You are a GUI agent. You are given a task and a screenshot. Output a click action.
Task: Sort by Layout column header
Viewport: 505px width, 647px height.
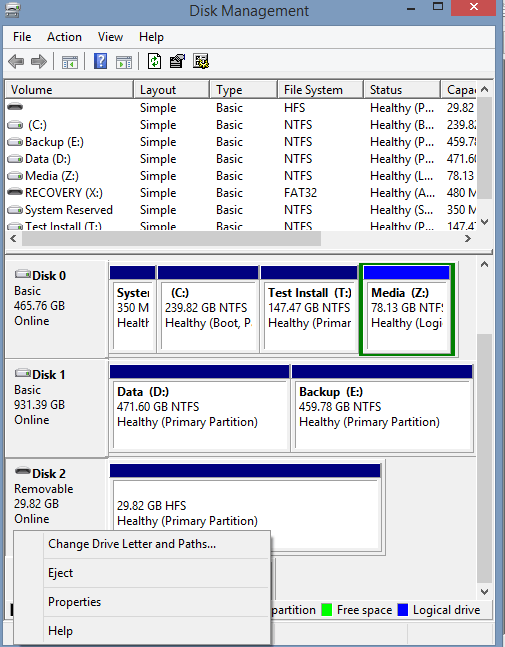pos(171,90)
